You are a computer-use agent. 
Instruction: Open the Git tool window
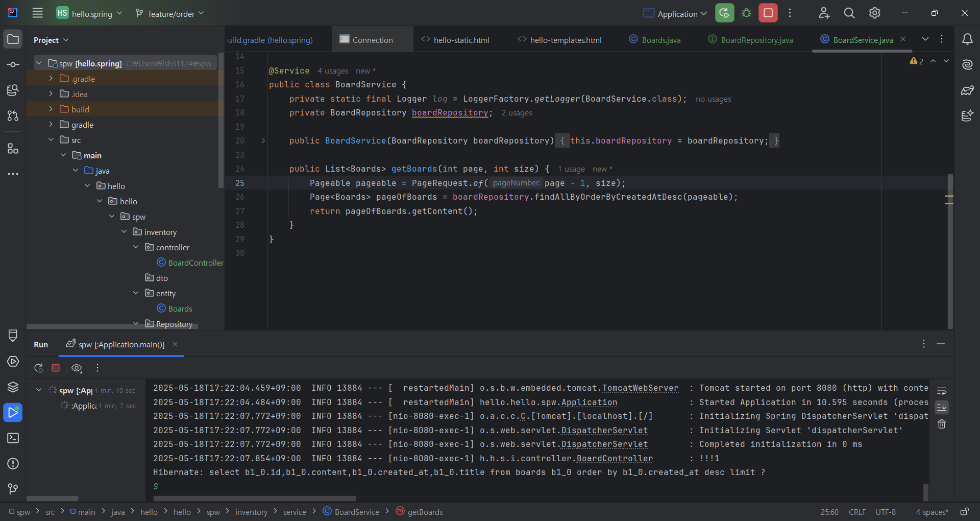coord(13,489)
